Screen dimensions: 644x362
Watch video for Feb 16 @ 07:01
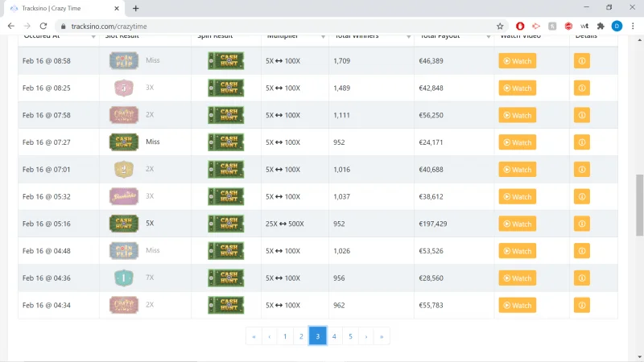[517, 170]
